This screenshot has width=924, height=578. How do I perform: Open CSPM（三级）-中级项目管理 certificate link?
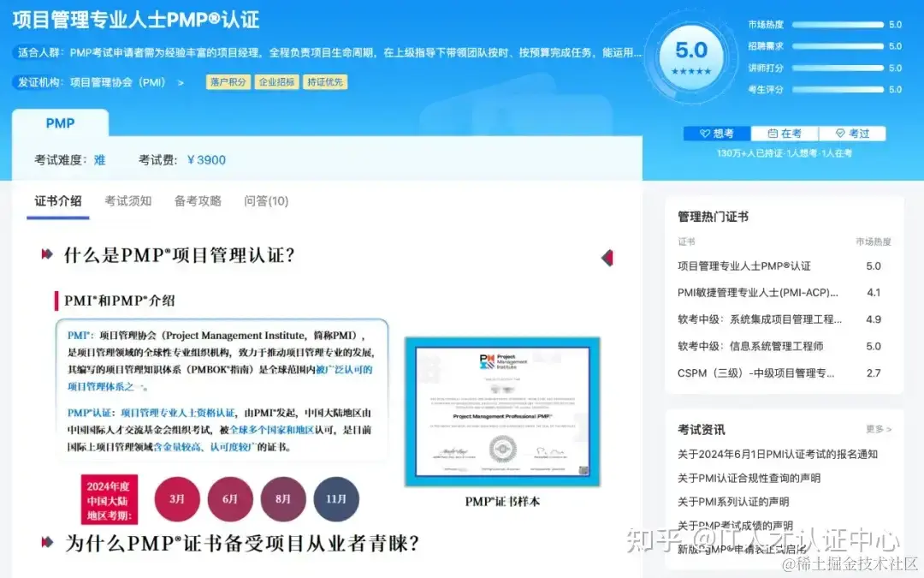coord(756,373)
